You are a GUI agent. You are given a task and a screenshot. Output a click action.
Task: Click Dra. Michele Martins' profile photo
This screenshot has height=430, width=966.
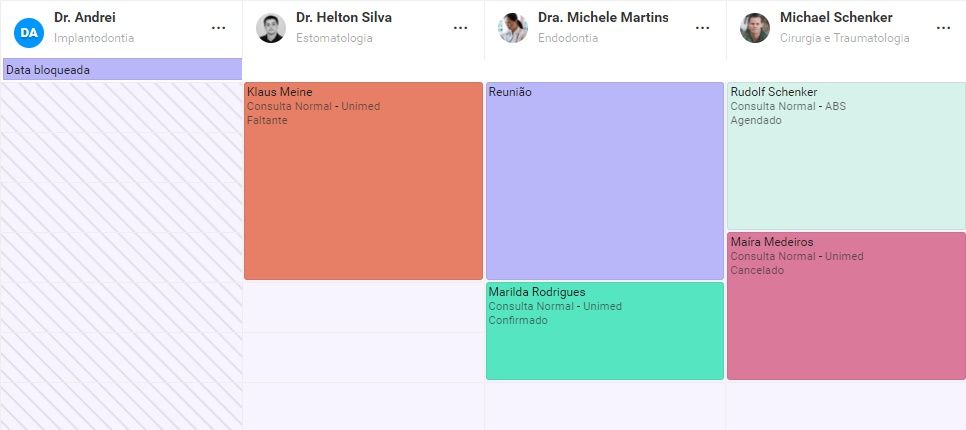click(513, 28)
